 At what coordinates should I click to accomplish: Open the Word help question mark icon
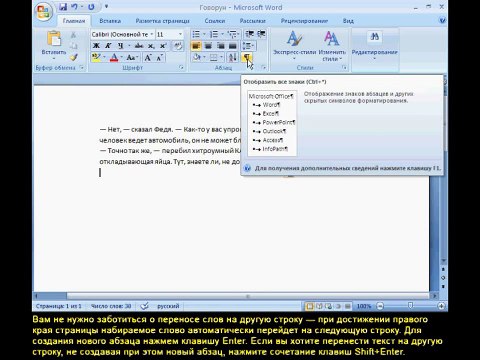(442, 21)
